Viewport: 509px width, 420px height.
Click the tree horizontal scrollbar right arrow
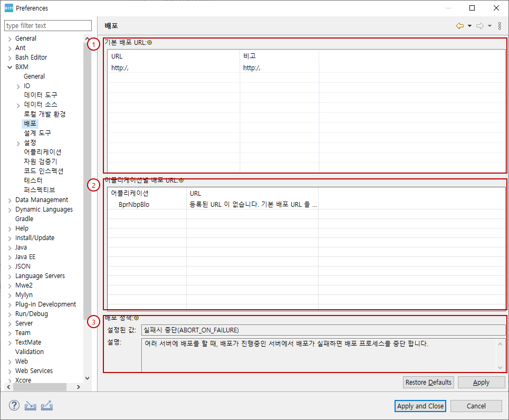point(79,387)
